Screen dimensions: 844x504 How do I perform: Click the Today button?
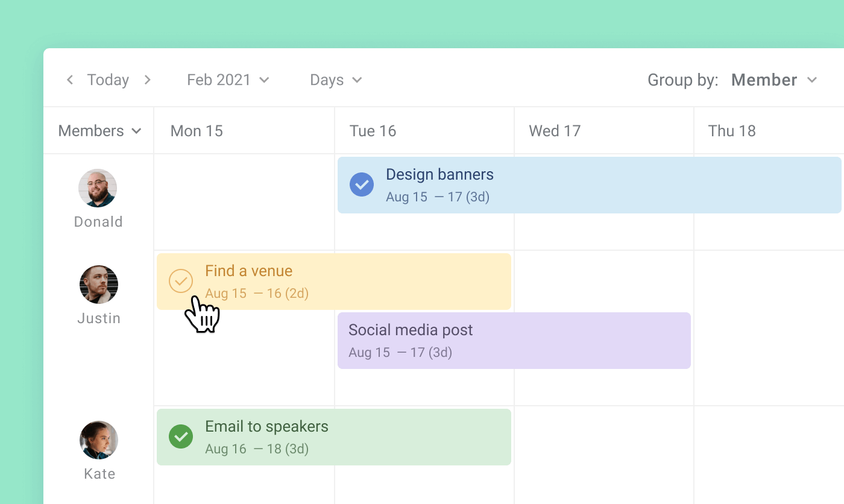click(108, 80)
